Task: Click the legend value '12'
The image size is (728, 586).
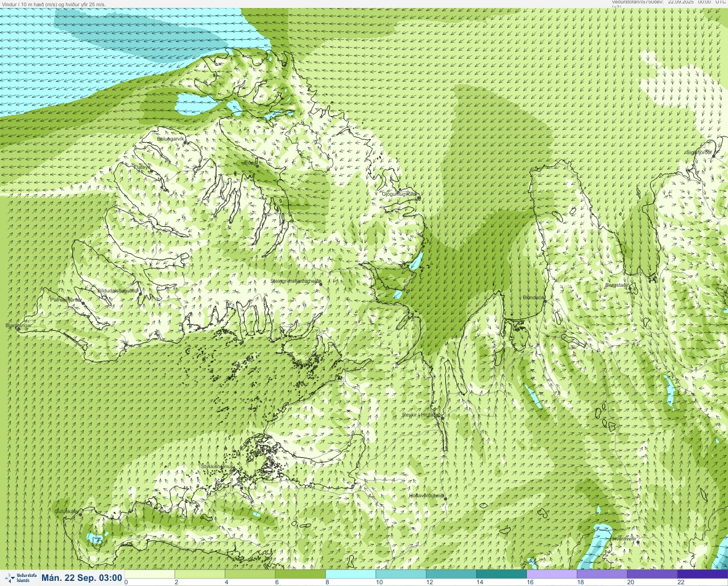Action: click(429, 583)
